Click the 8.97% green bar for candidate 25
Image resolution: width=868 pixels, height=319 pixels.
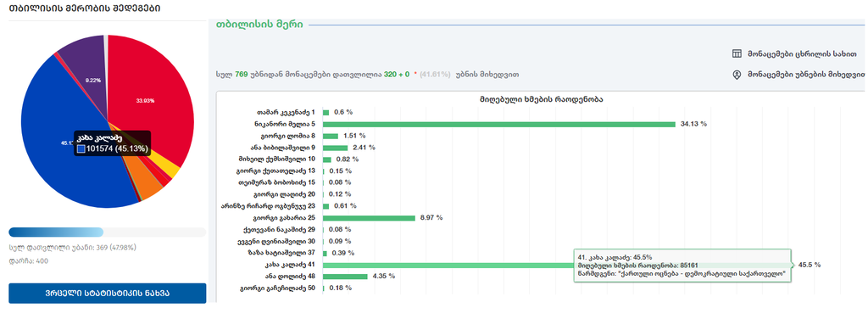tap(369, 218)
